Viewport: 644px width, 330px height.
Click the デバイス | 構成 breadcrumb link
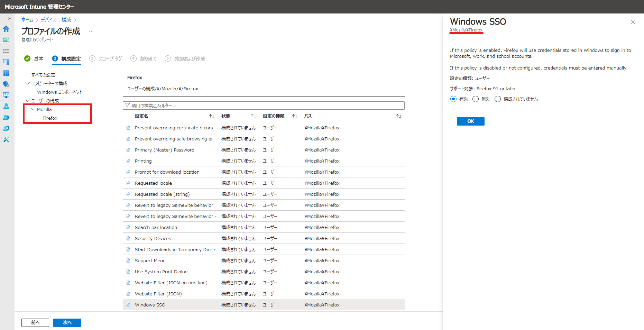click(56, 20)
